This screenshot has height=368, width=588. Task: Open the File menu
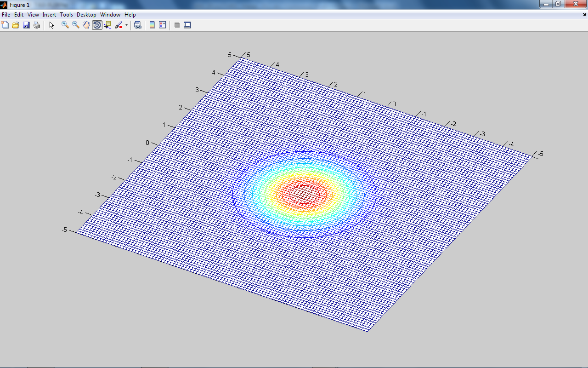point(6,15)
